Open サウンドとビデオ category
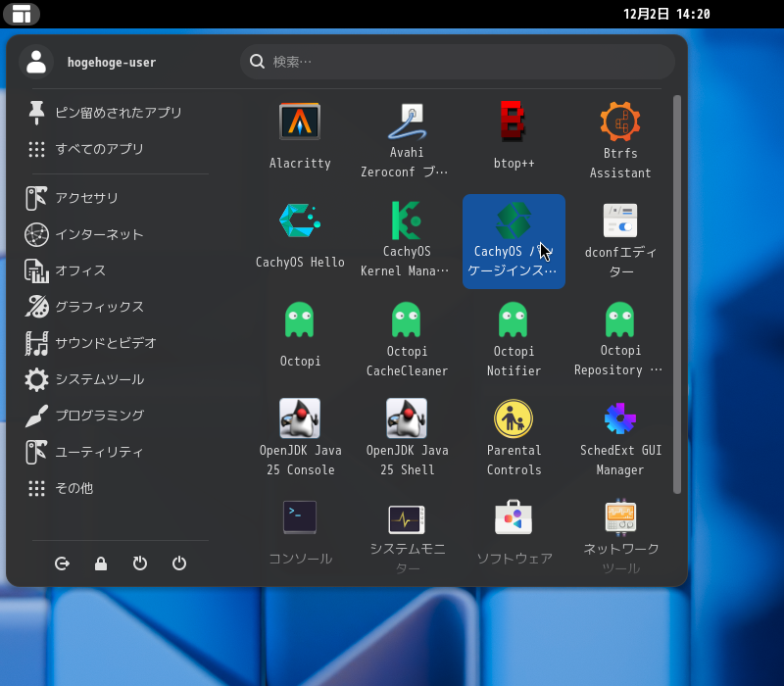The image size is (784, 686). (117, 343)
